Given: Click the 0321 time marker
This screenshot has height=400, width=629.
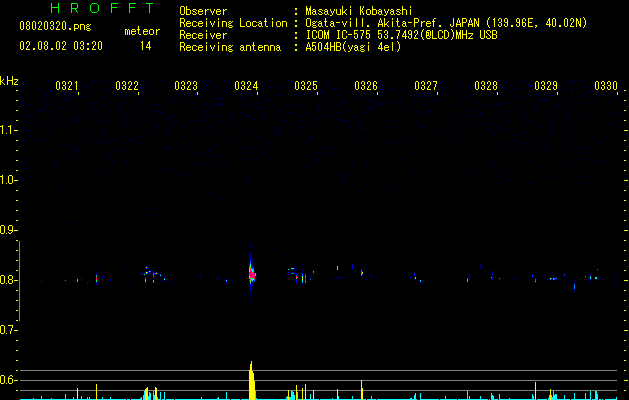Looking at the screenshot, I should 67,86.
